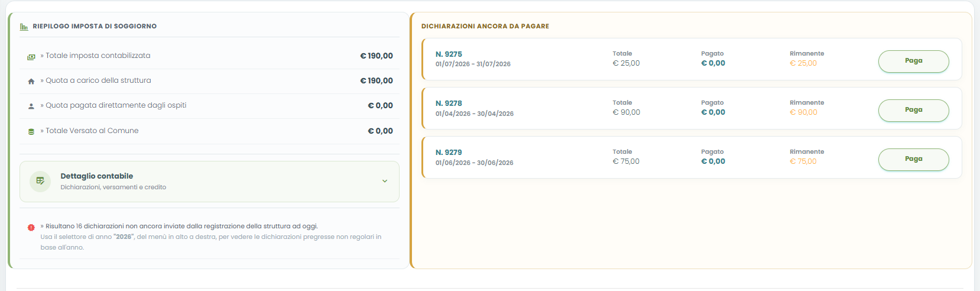This screenshot has height=291, width=980.
Task: Click the person icon for Quota pagata dagli ospiti
Action: point(31,106)
